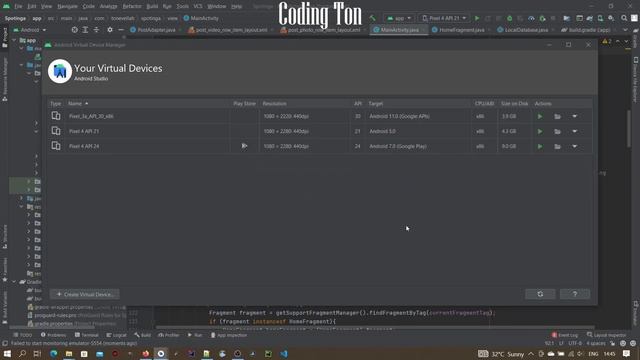Click device type icon of Pixel_3a_API_30_x86
The image size is (640, 360).
point(56,116)
